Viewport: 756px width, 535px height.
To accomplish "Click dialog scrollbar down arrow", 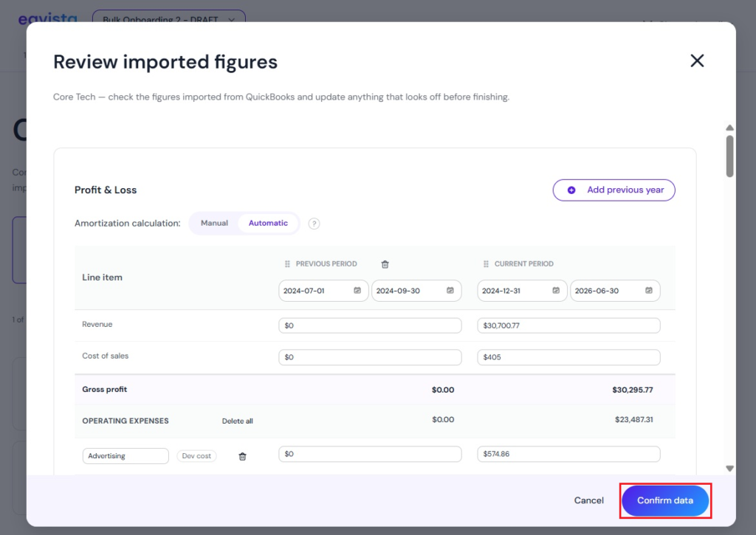I will pos(729,469).
